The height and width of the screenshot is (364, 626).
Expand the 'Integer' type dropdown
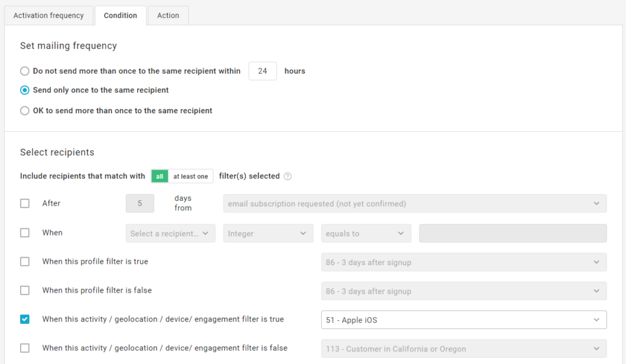(x=268, y=233)
